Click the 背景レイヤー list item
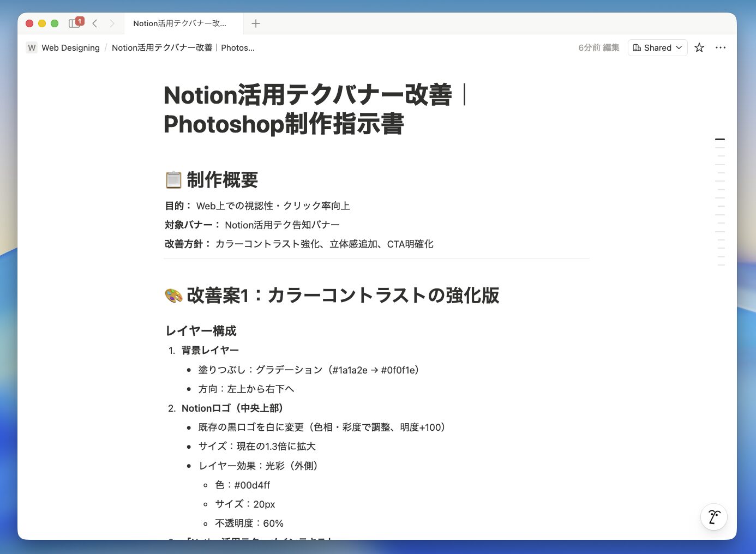 point(210,350)
